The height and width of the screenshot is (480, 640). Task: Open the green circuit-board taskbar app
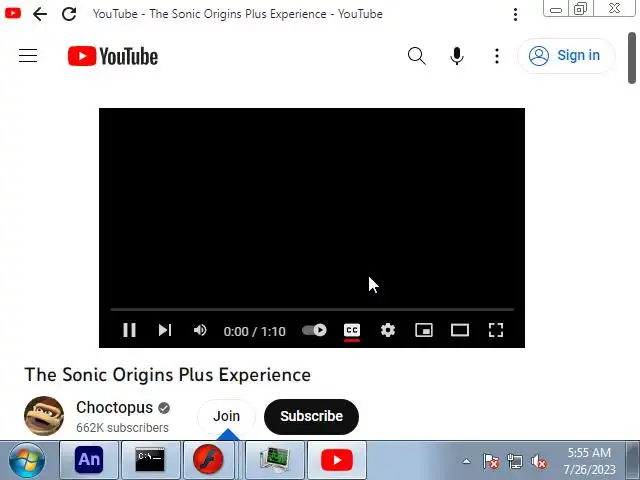click(275, 460)
